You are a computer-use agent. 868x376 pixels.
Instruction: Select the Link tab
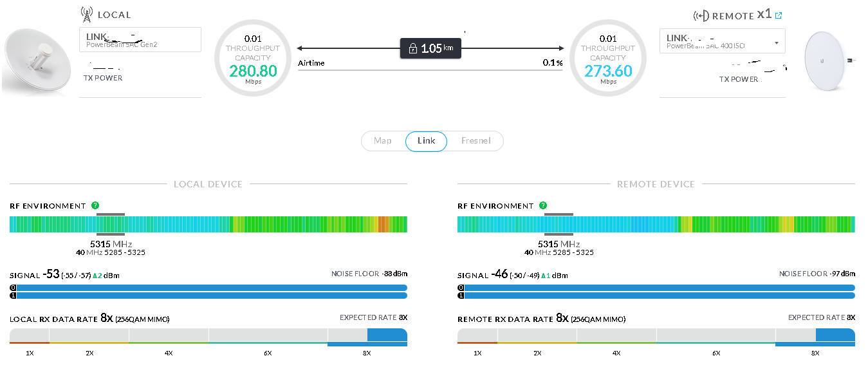pyautogui.click(x=426, y=140)
